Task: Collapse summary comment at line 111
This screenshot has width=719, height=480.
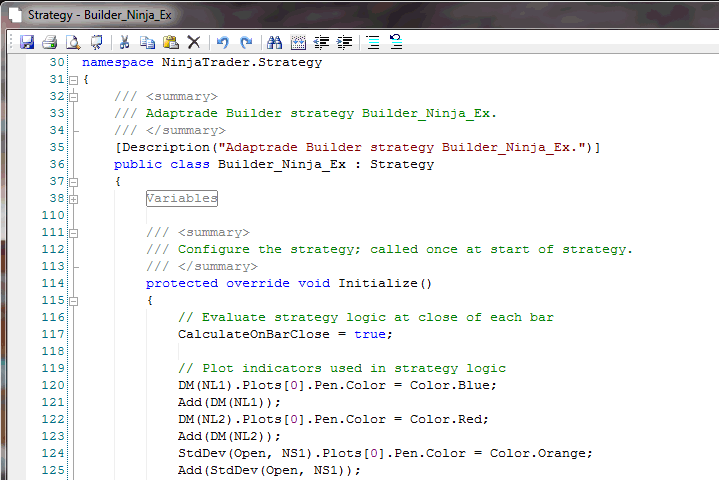Action: 73,233
